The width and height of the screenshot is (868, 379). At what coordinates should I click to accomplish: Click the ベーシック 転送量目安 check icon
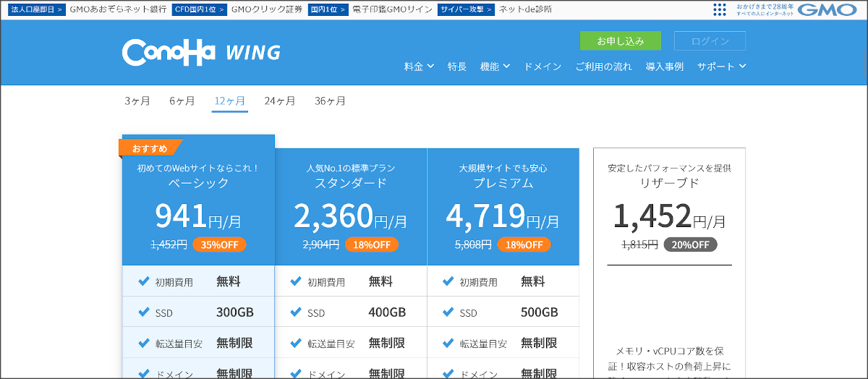pos(143,342)
